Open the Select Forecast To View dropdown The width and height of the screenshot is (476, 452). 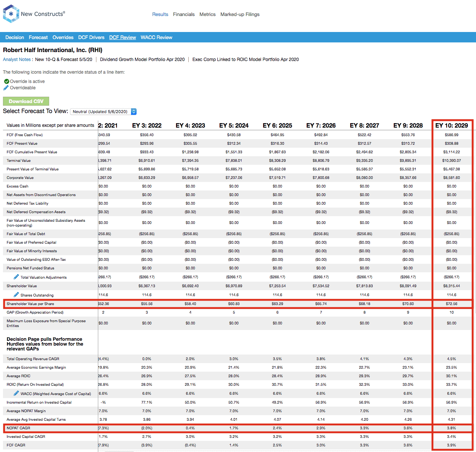[103, 112]
